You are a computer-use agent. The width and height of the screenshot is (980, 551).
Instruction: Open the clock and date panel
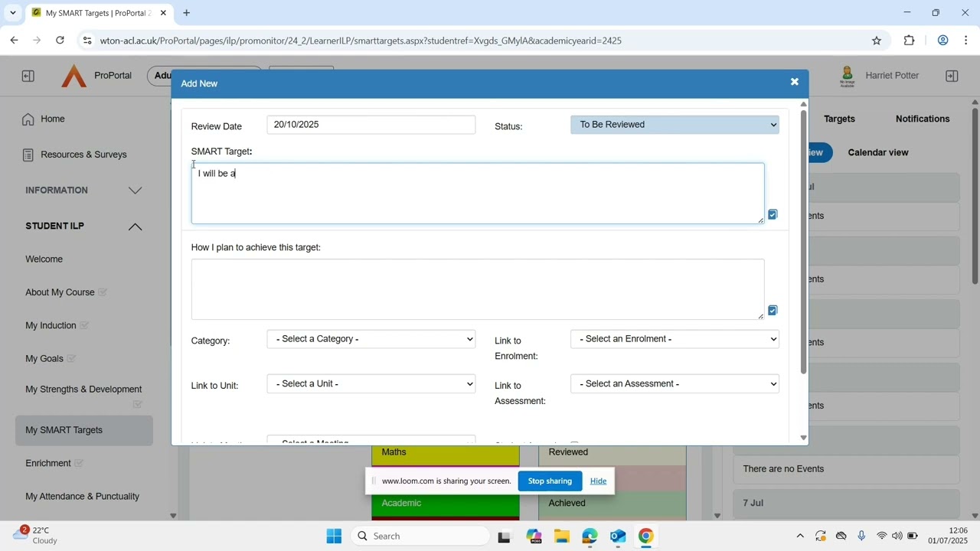[948, 536]
